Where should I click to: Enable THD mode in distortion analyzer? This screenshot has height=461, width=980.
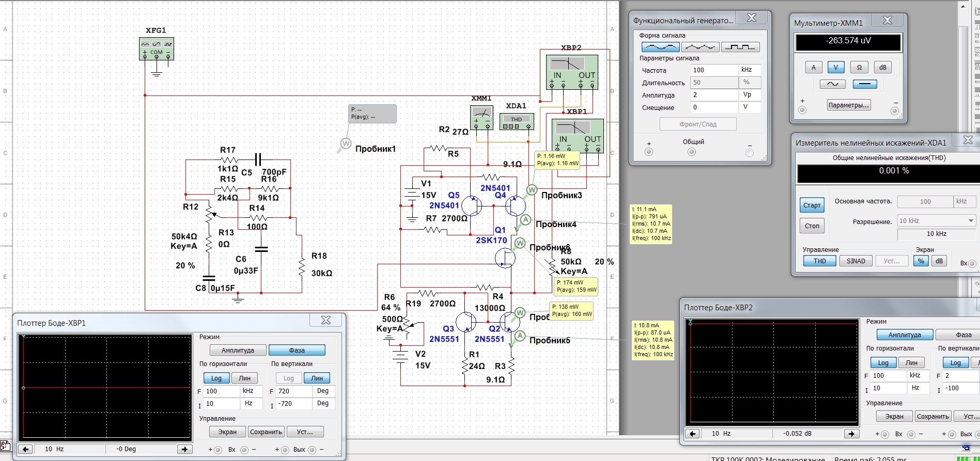tap(820, 261)
